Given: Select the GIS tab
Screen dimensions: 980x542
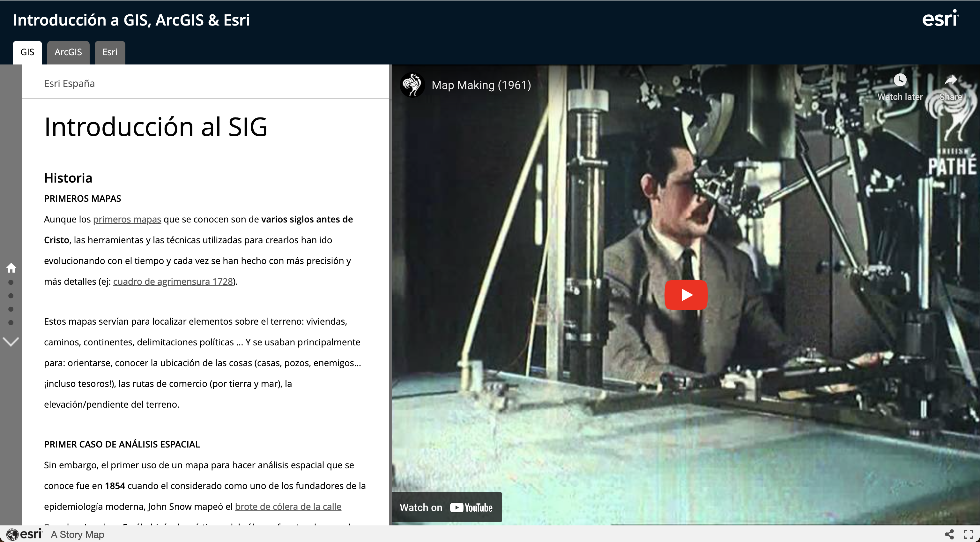Looking at the screenshot, I should tap(26, 51).
